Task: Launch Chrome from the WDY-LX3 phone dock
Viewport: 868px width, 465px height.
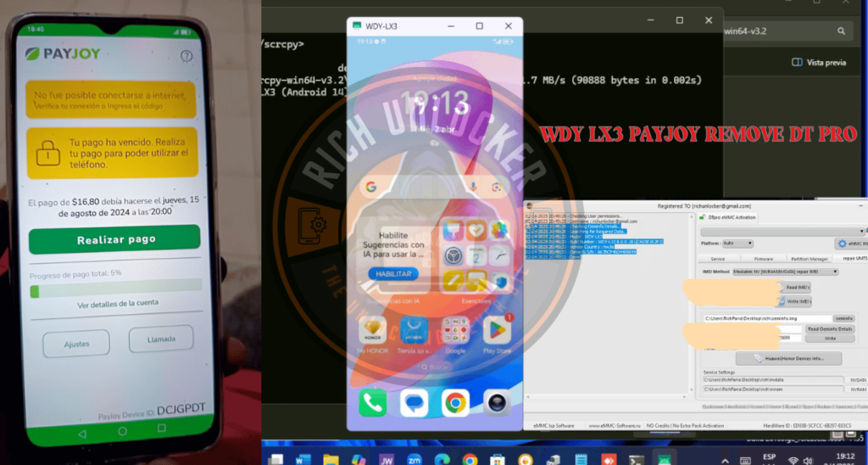Action: click(x=455, y=403)
